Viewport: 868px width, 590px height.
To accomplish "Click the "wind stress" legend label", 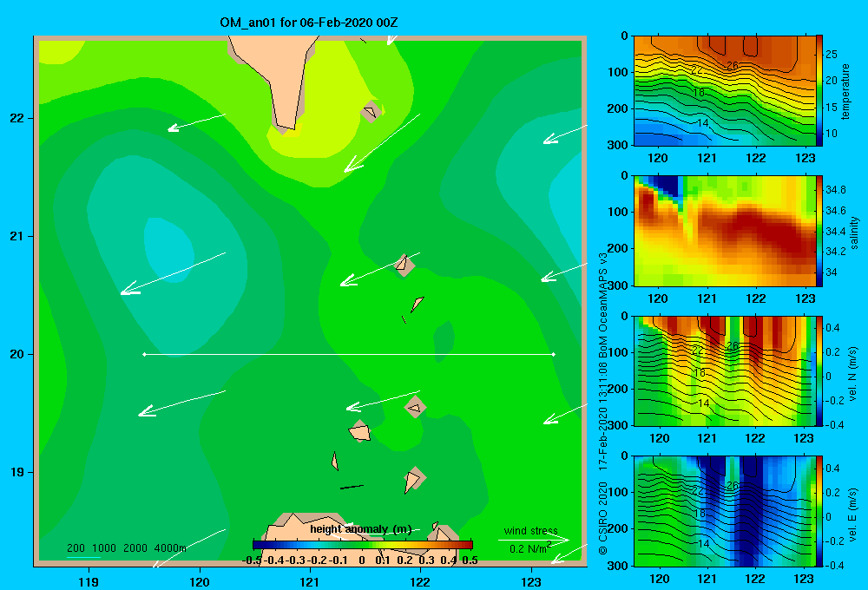I will [x=531, y=530].
